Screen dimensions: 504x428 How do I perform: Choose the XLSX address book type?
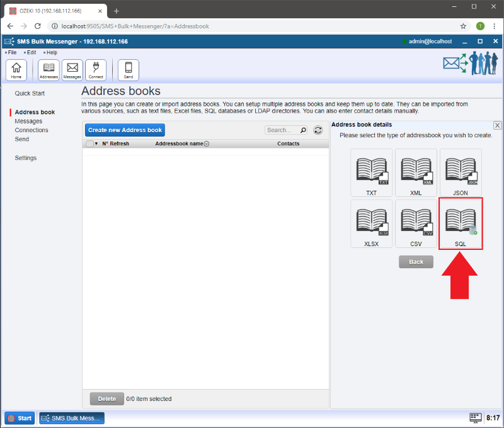click(x=372, y=223)
